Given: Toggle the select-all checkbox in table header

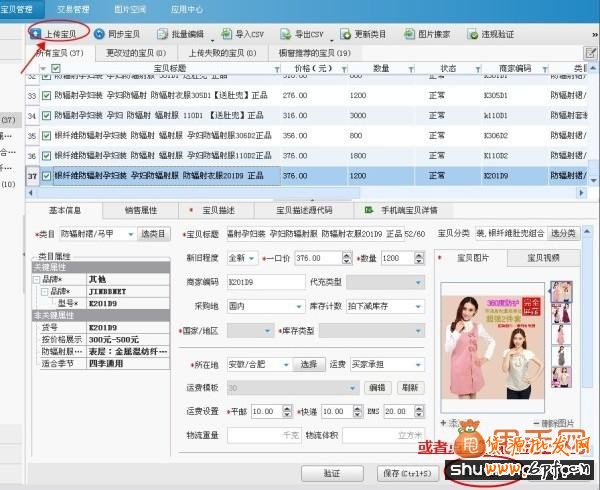Looking at the screenshot, I should tap(41, 68).
